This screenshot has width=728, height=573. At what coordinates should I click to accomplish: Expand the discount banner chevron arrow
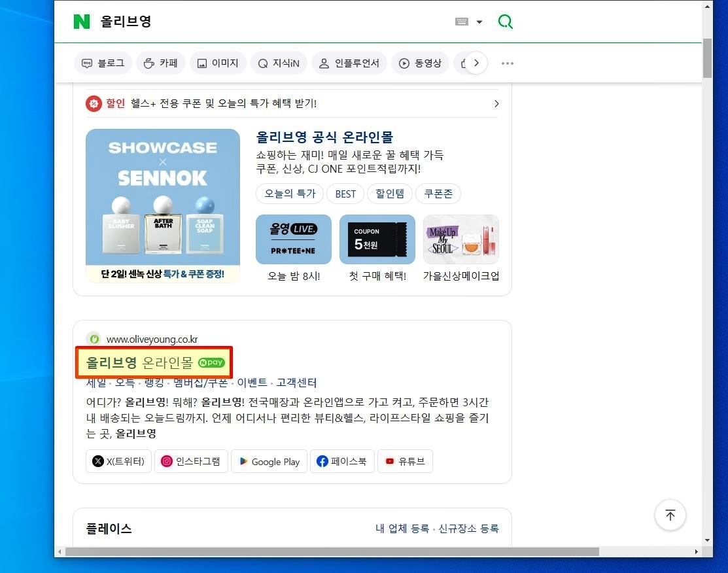[496, 103]
